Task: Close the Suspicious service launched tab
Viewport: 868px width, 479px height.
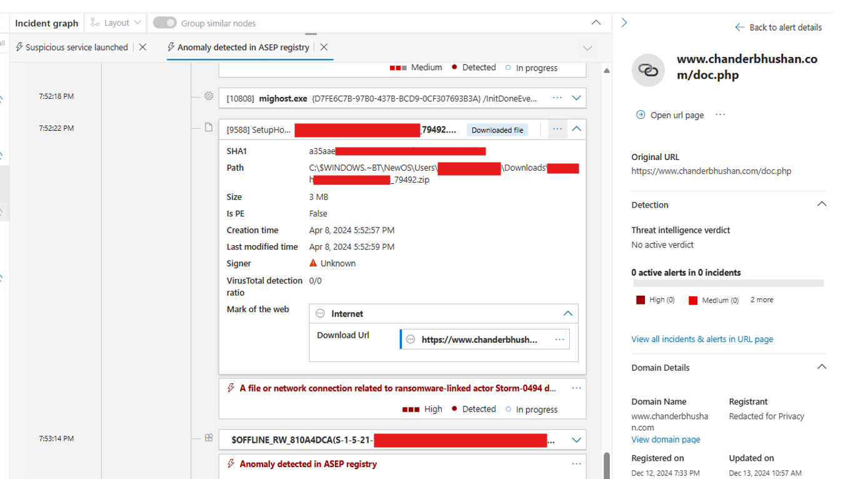Action: pyautogui.click(x=143, y=48)
